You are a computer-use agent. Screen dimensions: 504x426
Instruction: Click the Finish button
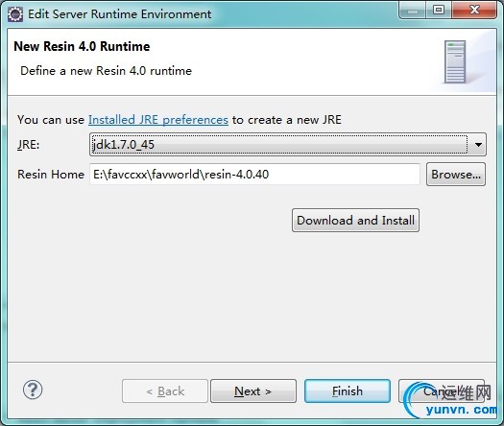pyautogui.click(x=348, y=391)
